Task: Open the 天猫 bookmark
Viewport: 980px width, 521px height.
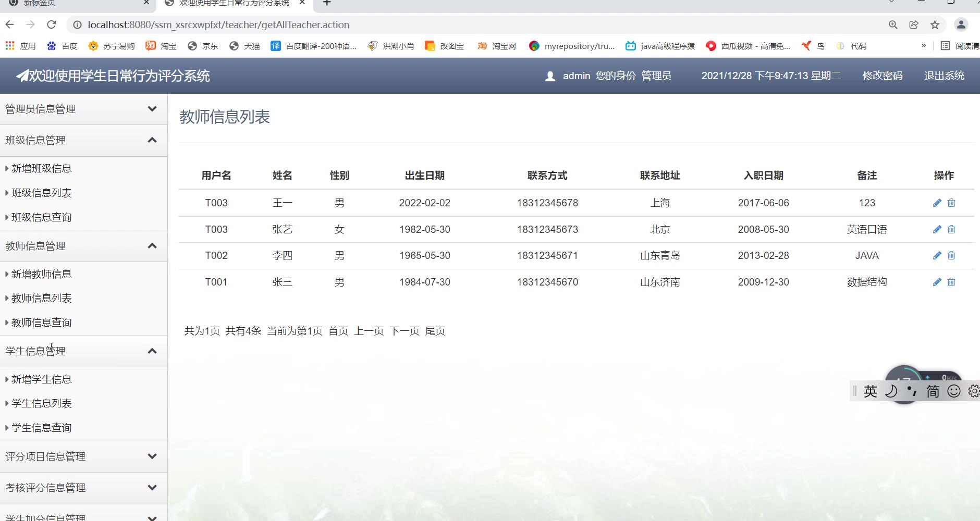Action: (x=244, y=46)
